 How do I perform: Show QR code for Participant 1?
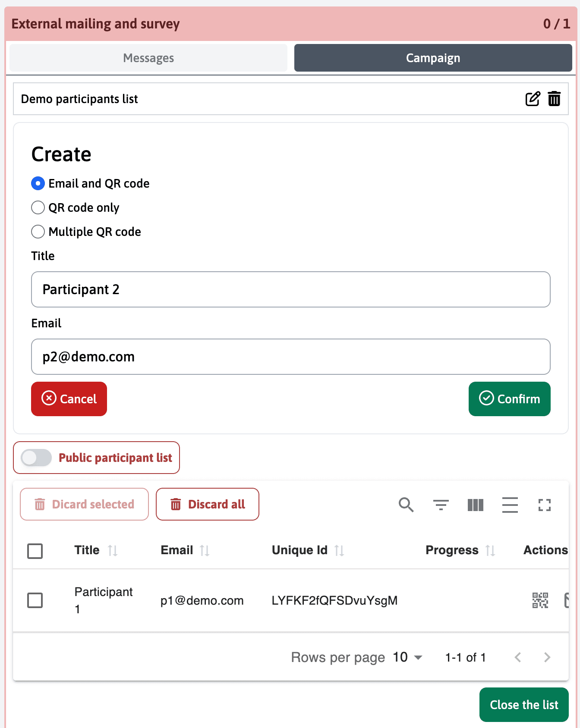(x=540, y=600)
